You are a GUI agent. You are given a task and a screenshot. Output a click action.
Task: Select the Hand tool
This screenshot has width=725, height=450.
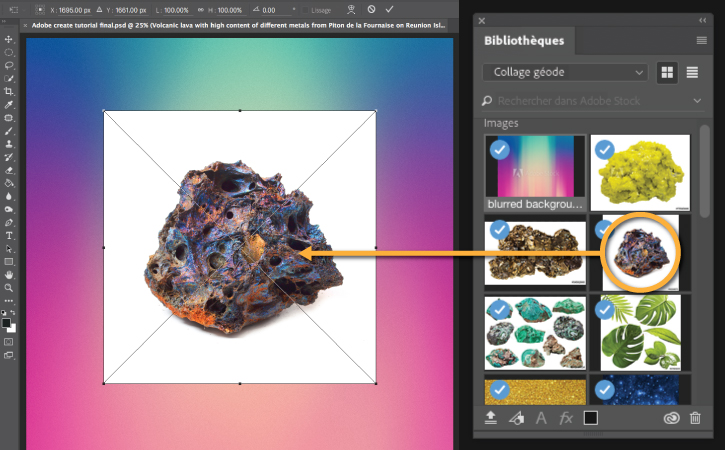point(8,275)
